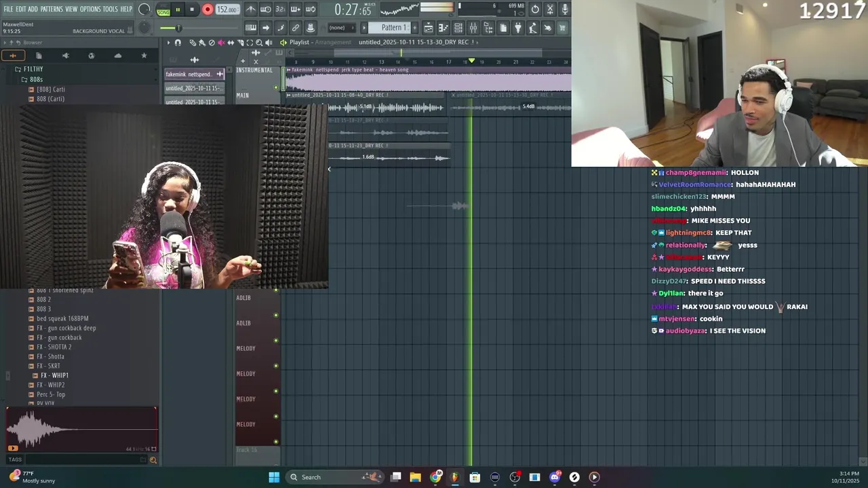Select browser files tab icon
Viewport: 868px width, 488px height.
coord(39,56)
